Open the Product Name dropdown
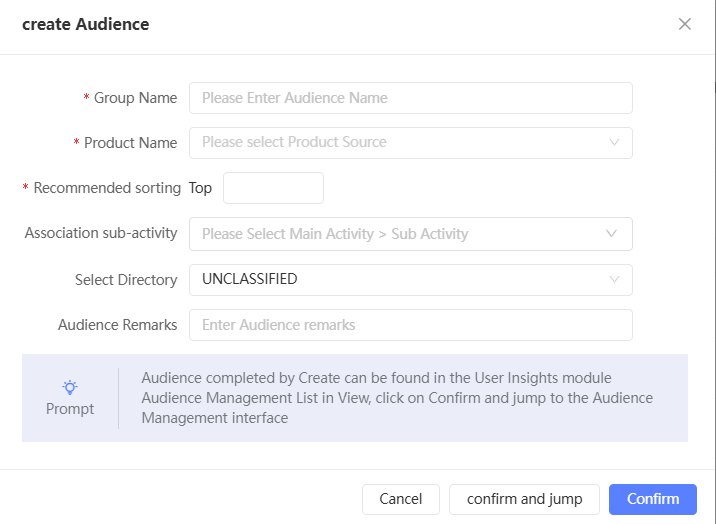This screenshot has width=716, height=524. coord(411,143)
